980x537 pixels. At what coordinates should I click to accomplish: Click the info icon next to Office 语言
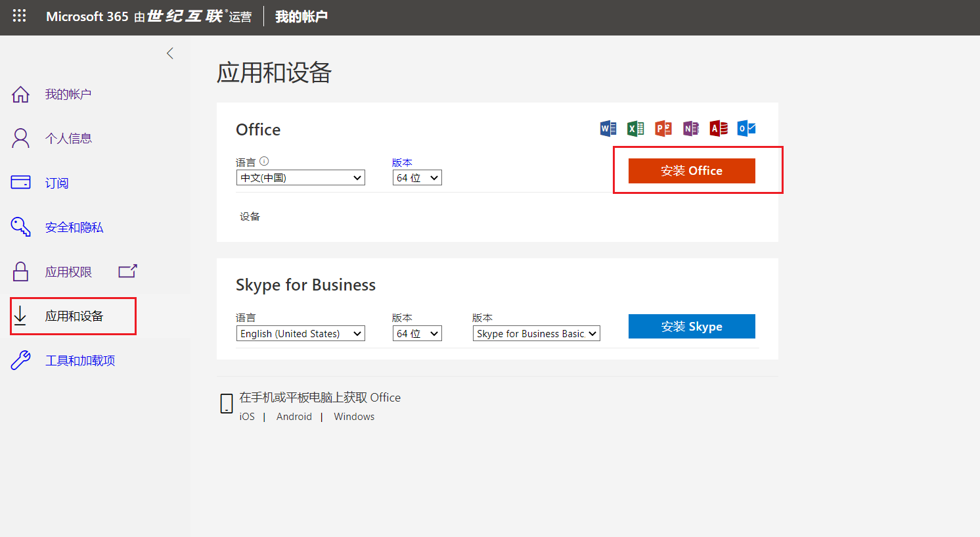click(x=264, y=161)
